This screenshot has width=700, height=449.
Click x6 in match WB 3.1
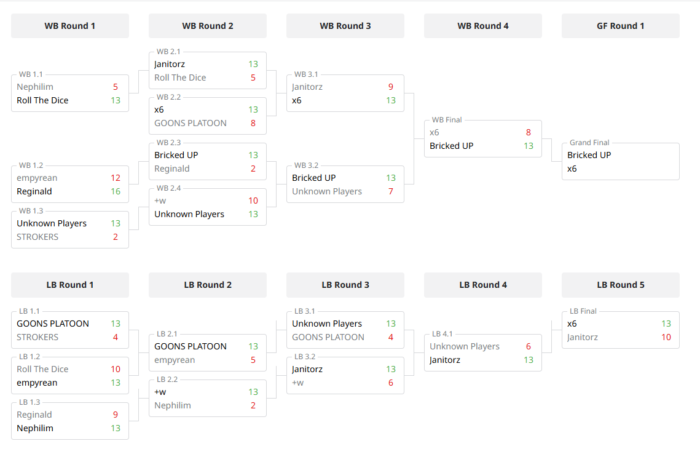297,100
